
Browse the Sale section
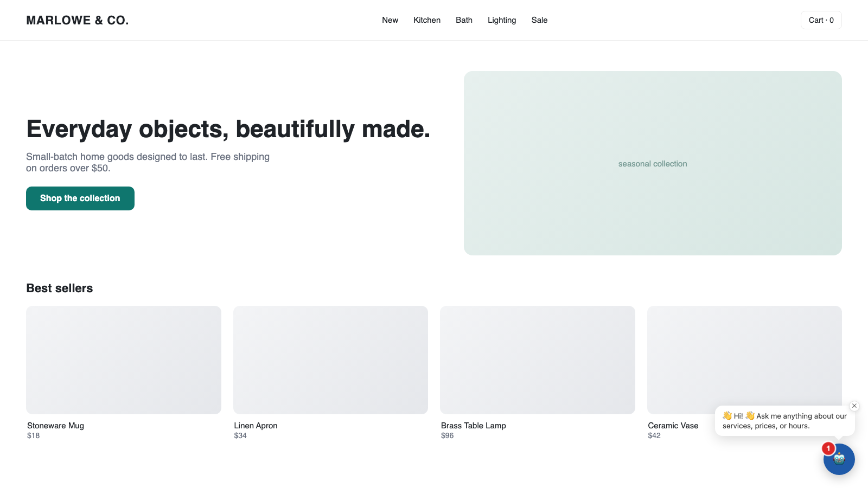coord(539,20)
